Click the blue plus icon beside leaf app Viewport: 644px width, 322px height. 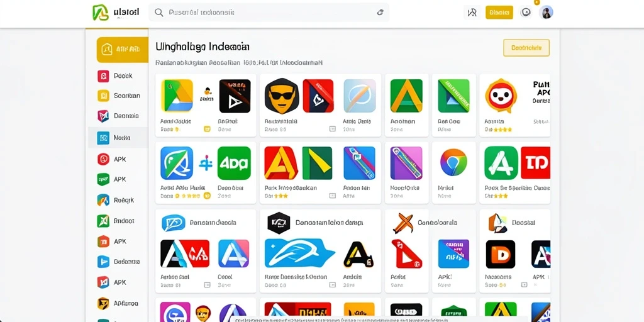(x=206, y=163)
